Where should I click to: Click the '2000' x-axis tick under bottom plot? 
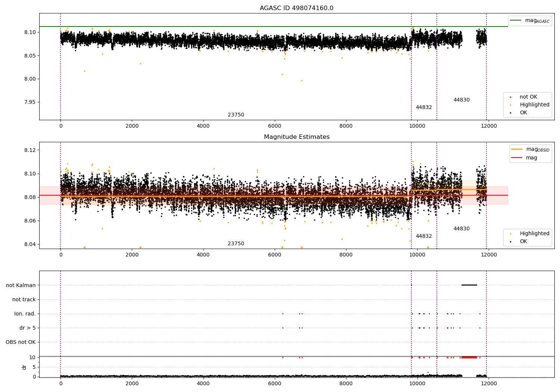[132, 384]
